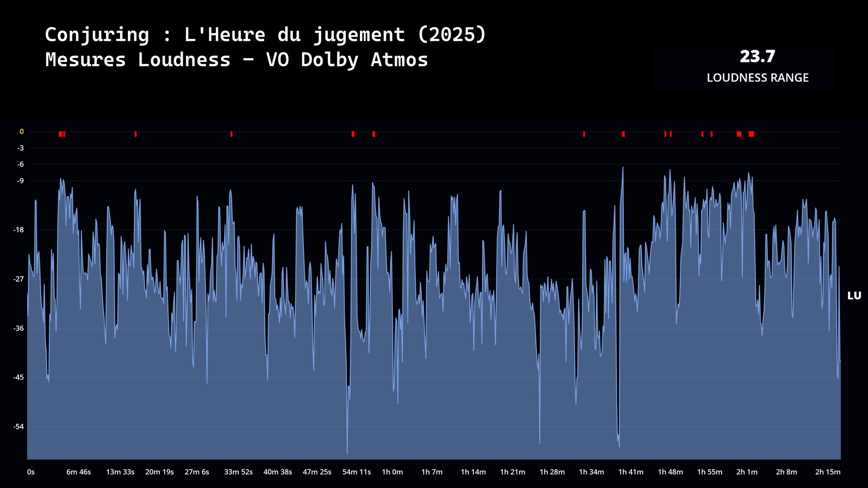Click the 1h 0m time axis label
Viewport: 868px width, 488px height.
(x=392, y=472)
